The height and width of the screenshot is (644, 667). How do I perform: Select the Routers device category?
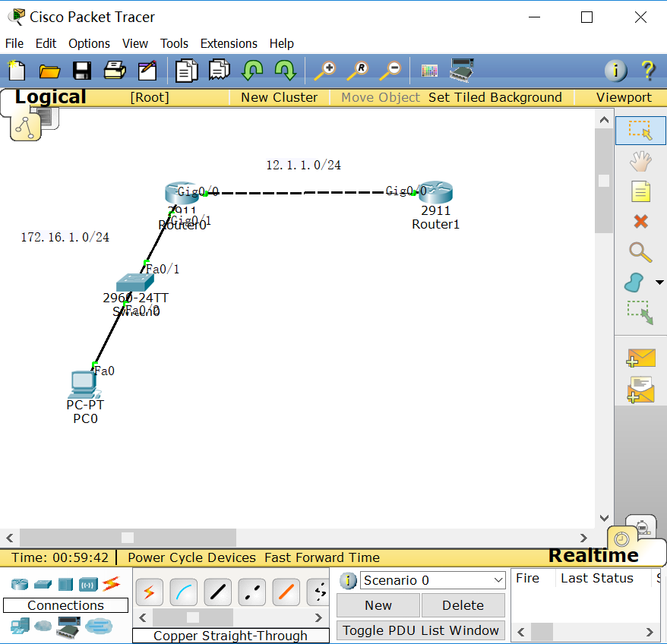[x=20, y=585]
